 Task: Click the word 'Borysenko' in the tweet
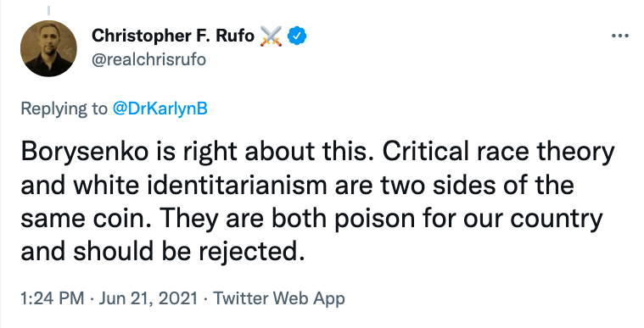tap(85, 152)
